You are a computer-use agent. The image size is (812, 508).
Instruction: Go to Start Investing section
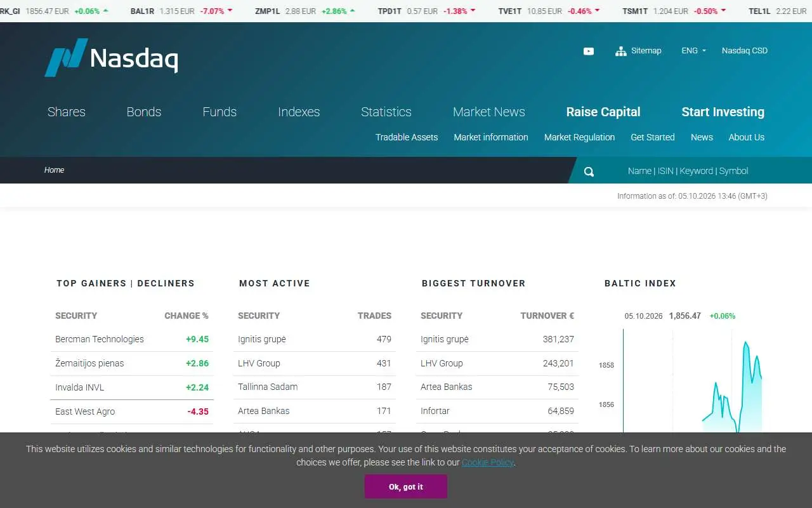(723, 112)
